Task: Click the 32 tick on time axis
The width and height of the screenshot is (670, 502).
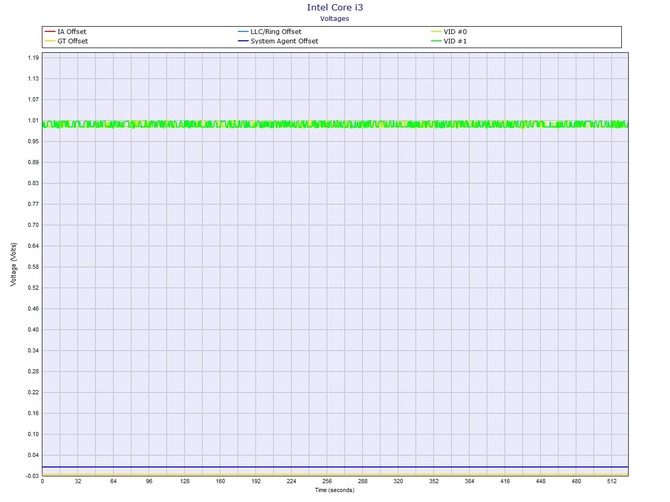Action: tap(78, 481)
